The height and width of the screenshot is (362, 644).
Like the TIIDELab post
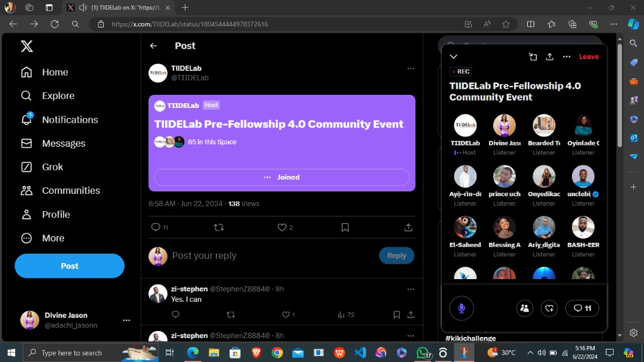click(x=281, y=227)
